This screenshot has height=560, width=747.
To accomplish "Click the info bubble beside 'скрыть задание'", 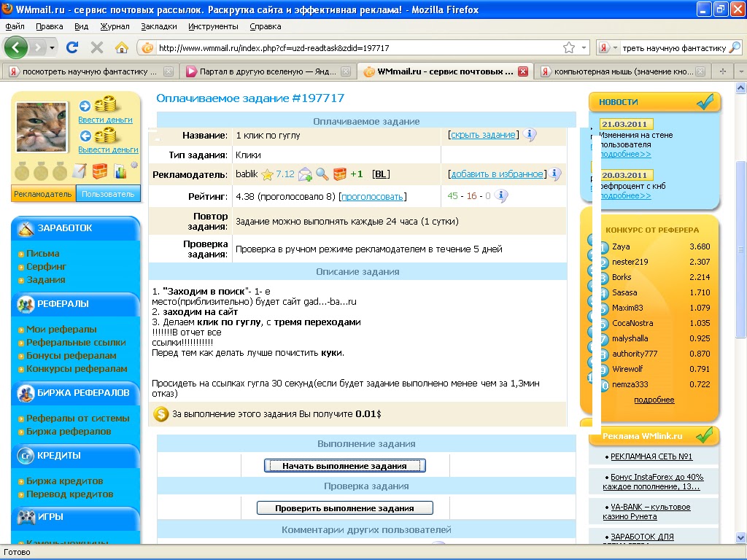I will click(530, 135).
